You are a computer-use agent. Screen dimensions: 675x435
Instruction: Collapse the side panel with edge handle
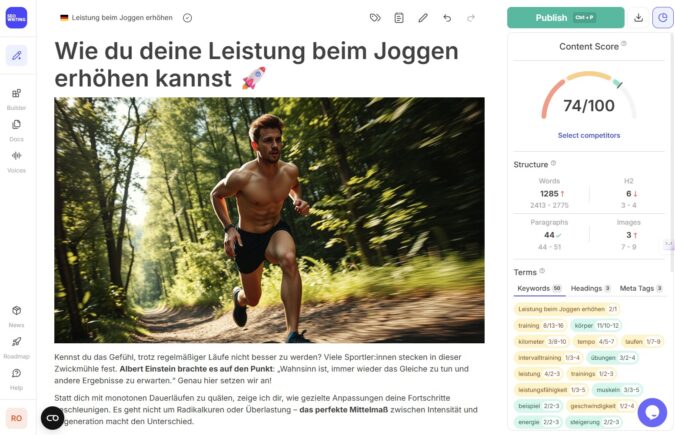pos(669,244)
